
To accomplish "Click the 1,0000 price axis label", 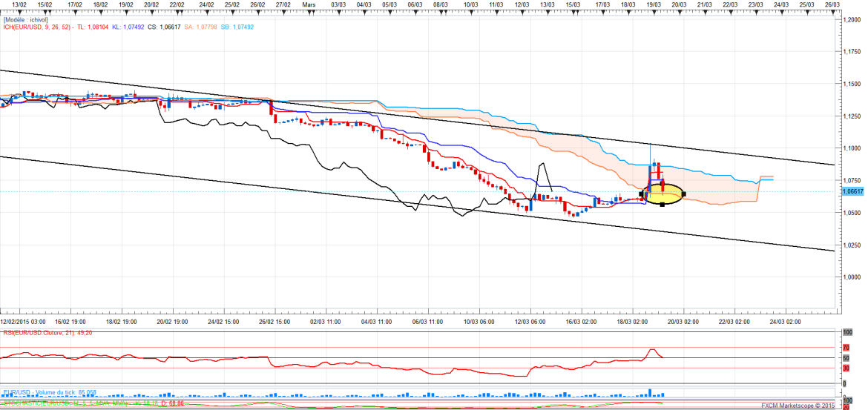I will coord(852,277).
